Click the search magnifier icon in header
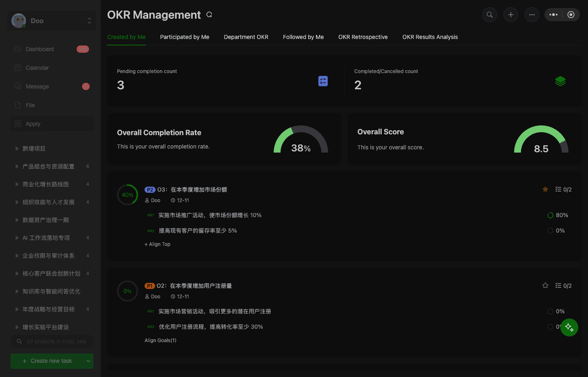The height and width of the screenshot is (377, 588). pyautogui.click(x=490, y=15)
